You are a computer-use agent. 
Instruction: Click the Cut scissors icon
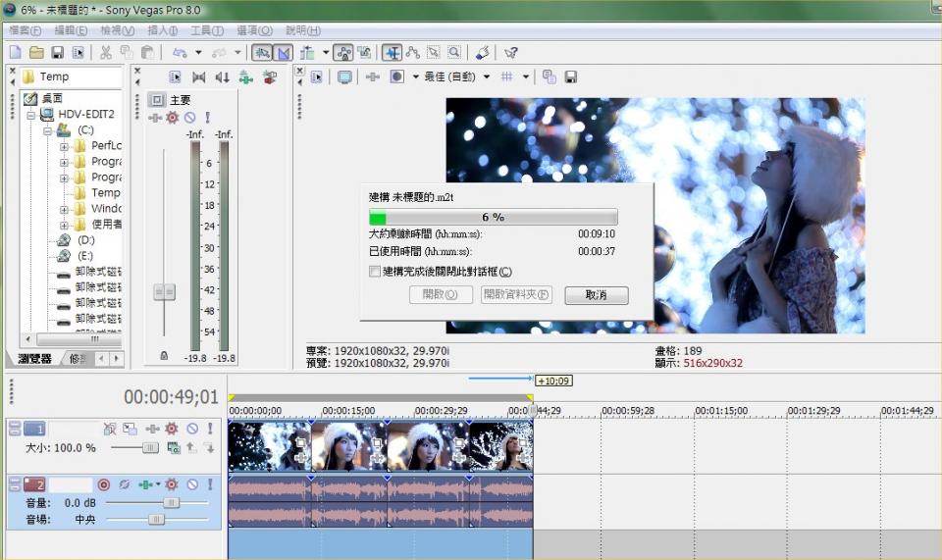point(106,53)
